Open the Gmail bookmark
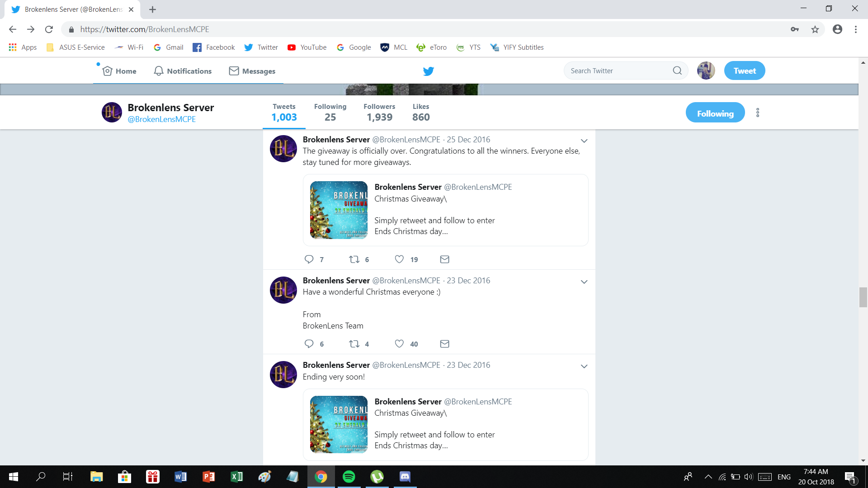The image size is (868, 488). (169, 47)
